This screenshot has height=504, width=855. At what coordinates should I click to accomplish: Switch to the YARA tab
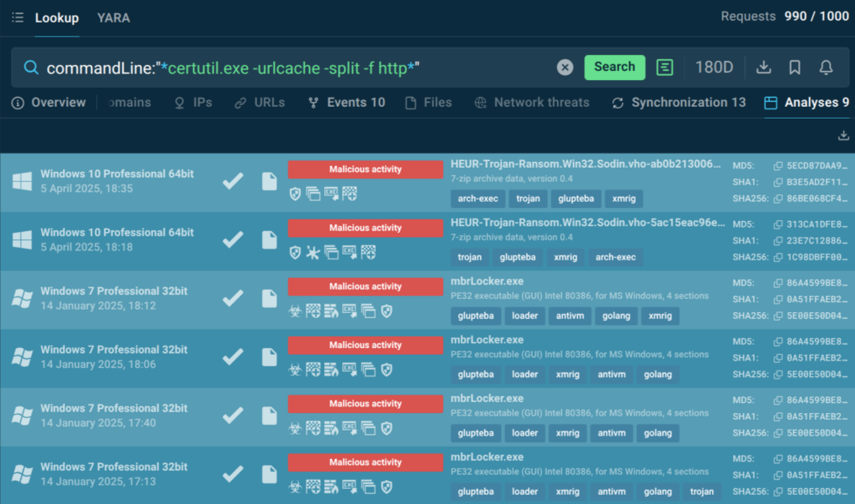coord(114,18)
